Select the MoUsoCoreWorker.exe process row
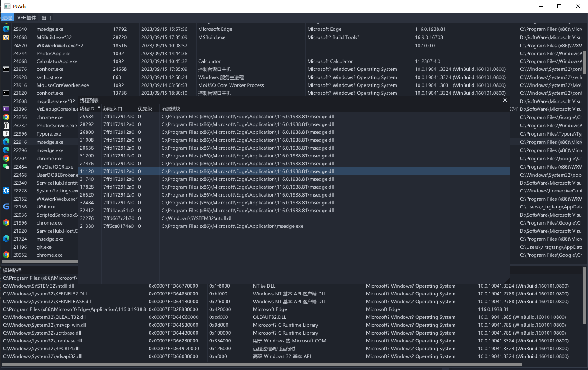 coord(292,85)
